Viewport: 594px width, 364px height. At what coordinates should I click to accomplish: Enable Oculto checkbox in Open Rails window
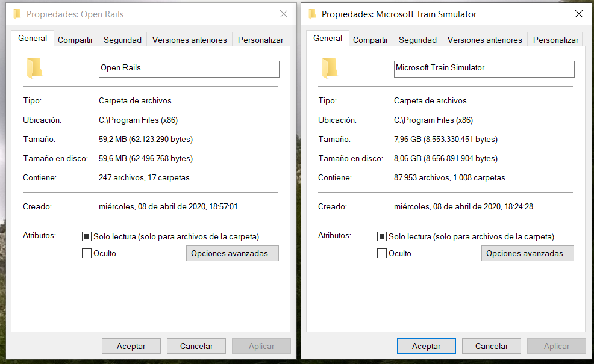[87, 253]
